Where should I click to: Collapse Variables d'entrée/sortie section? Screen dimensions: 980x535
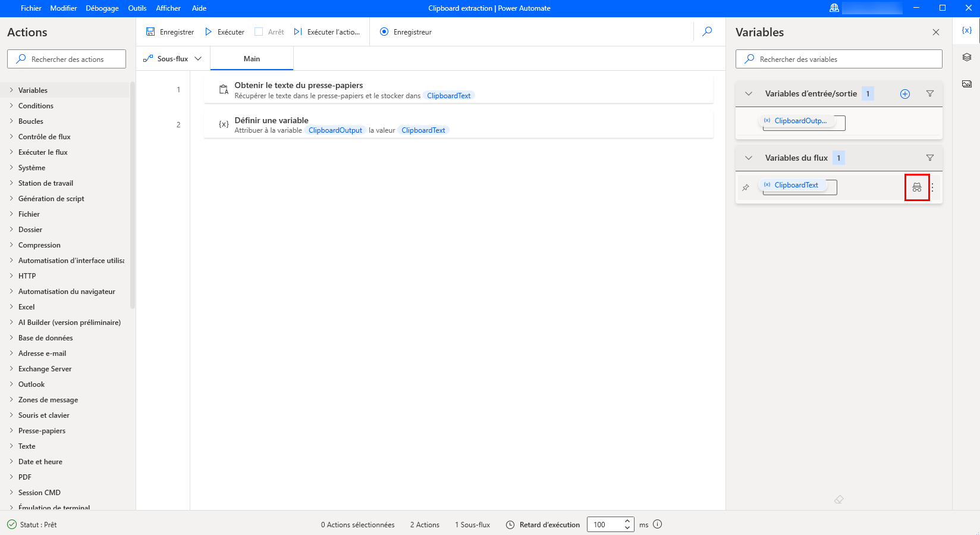coord(749,94)
